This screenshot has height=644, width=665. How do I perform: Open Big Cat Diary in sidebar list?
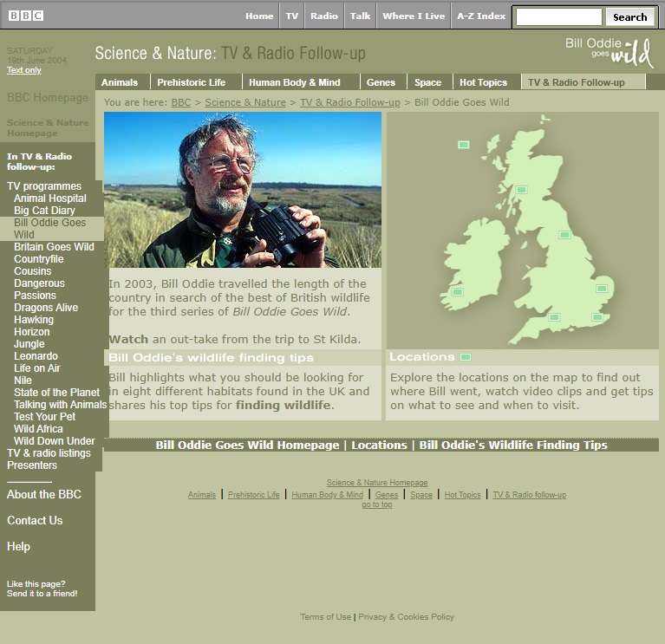(44, 211)
